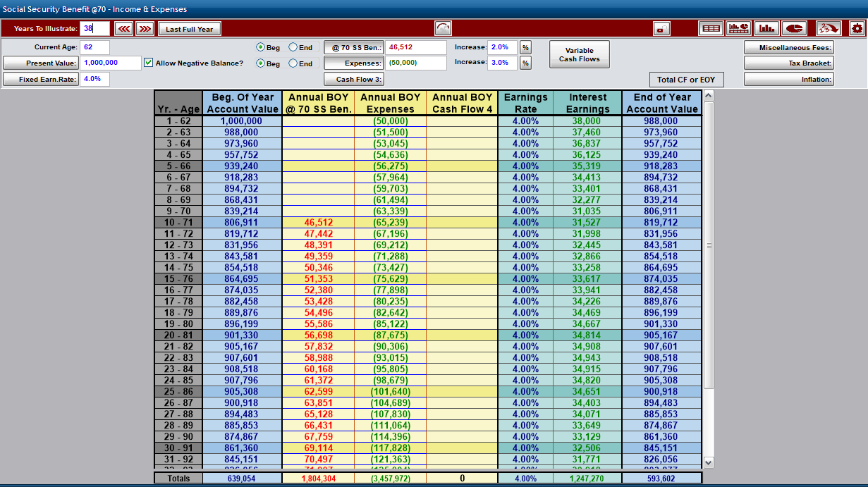Click the Annual BOY Cash Flow 4 header
Viewport: 868px width, 487px height.
click(463, 103)
